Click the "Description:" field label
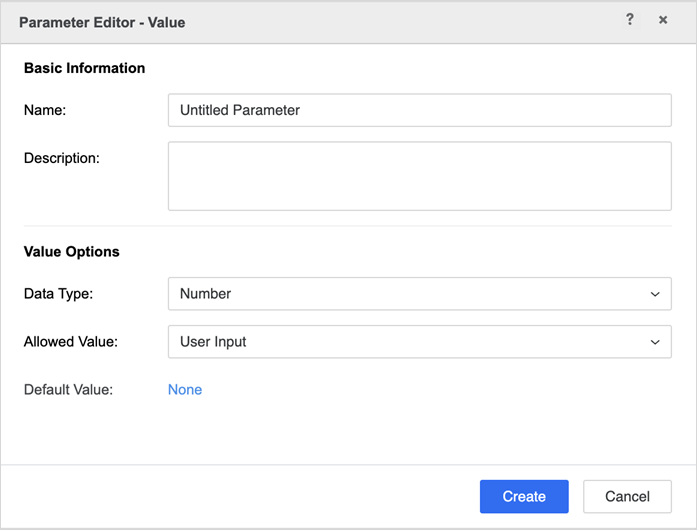 click(62, 158)
